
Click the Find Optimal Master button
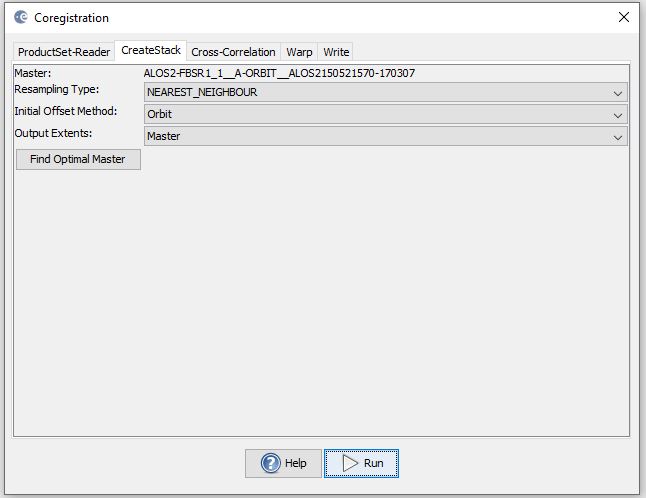pos(78,159)
